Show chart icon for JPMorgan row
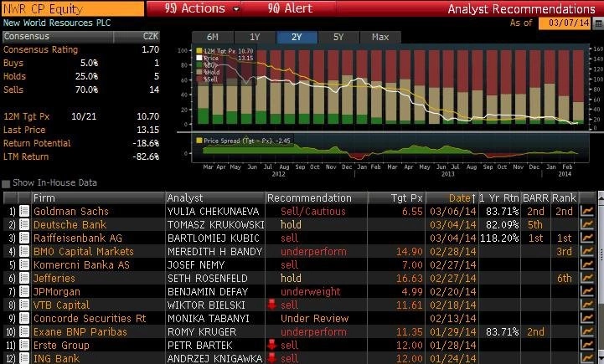The image size is (604, 364). point(587,292)
